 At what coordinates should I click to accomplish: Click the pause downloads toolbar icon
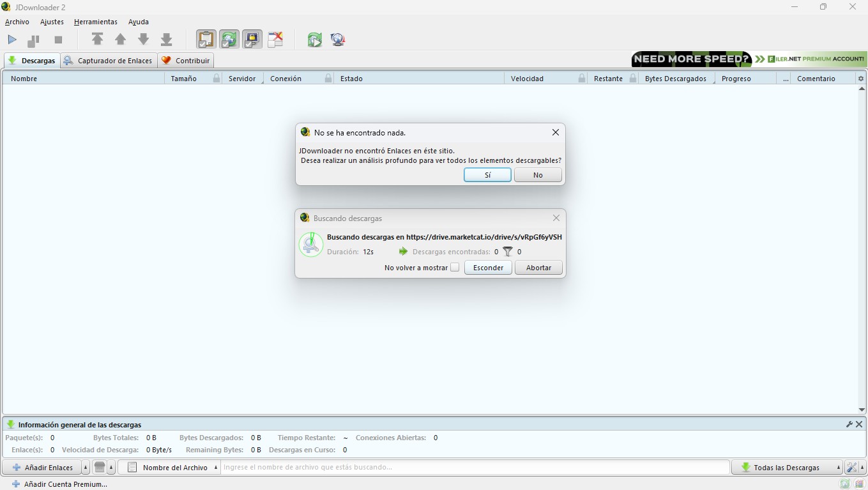point(33,40)
